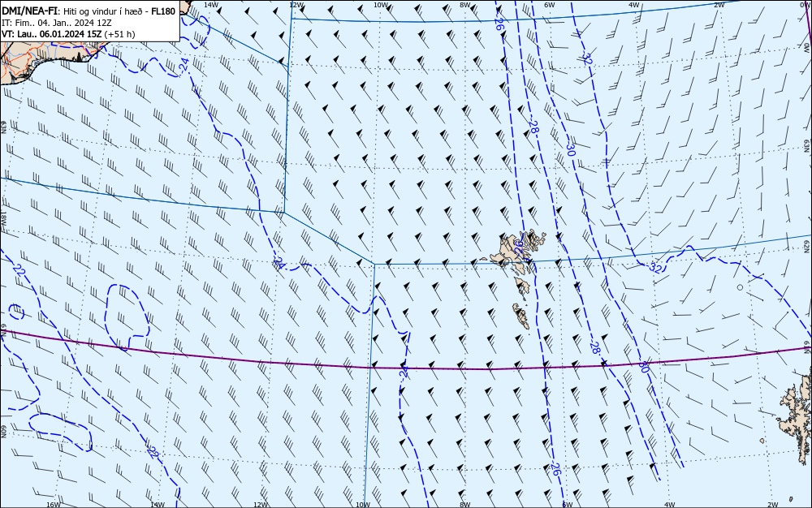Click the '32' isotherm label in upper right
812x508 pixels.
(587, 59)
